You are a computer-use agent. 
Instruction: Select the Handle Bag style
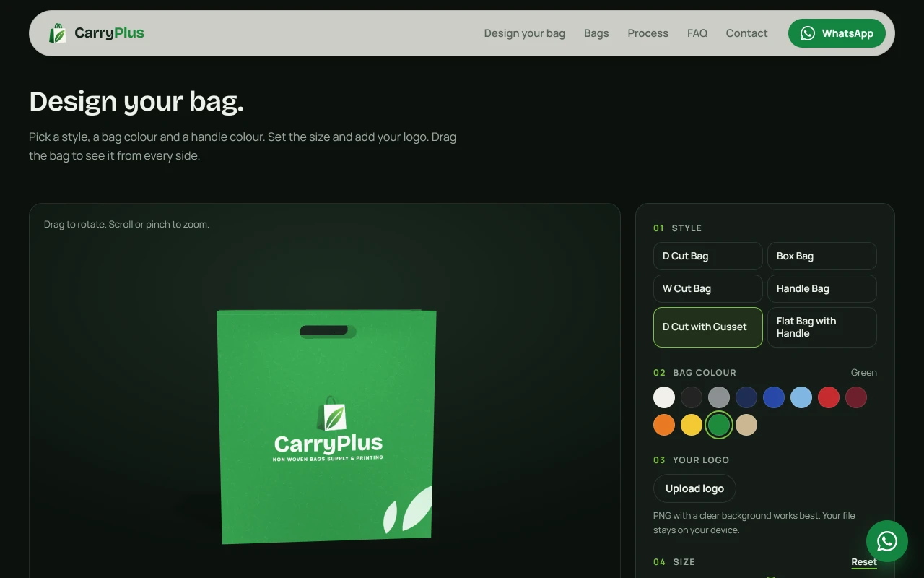(x=822, y=288)
